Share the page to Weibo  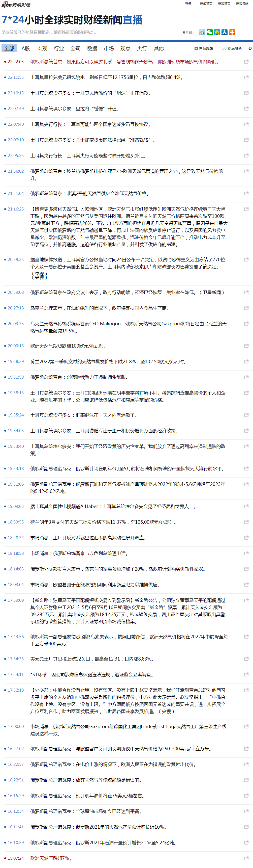tap(202, 32)
